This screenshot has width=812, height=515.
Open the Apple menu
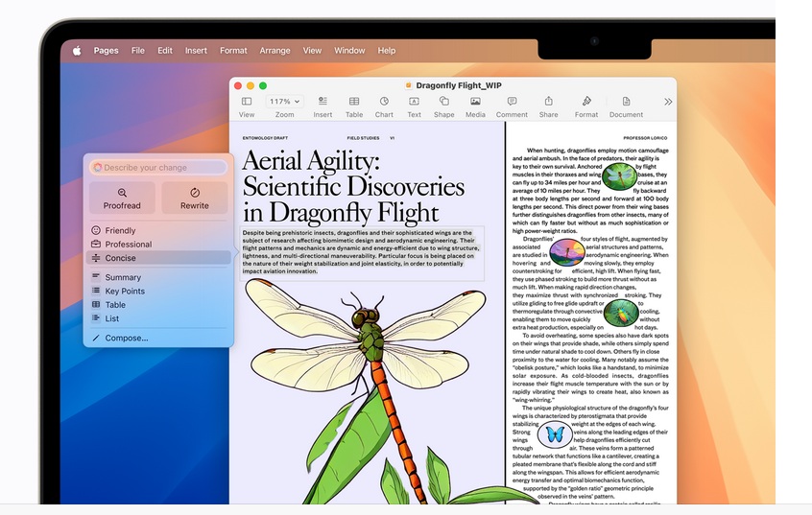[77, 51]
